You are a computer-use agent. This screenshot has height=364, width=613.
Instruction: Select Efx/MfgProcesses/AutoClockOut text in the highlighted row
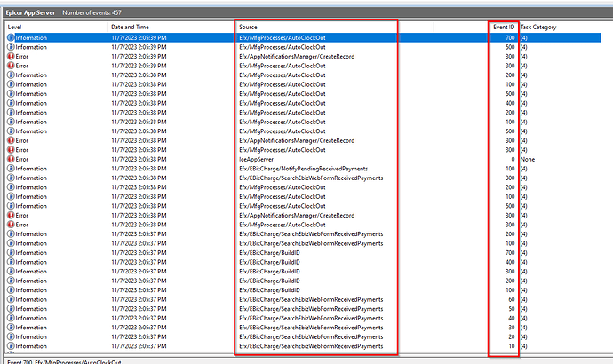283,38
